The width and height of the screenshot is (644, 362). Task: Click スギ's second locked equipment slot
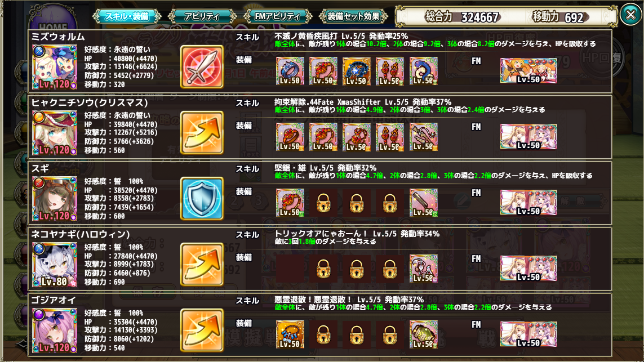[357, 203]
